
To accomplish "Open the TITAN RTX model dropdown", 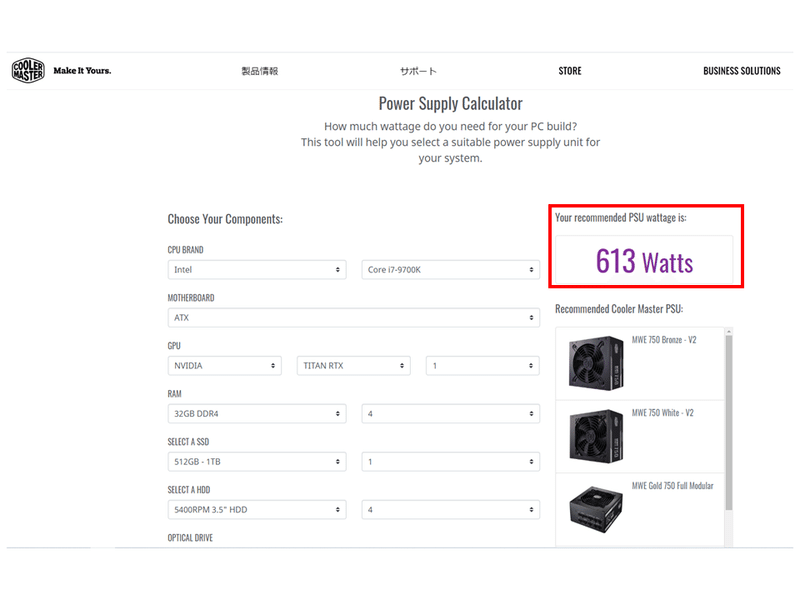I will [x=354, y=365].
